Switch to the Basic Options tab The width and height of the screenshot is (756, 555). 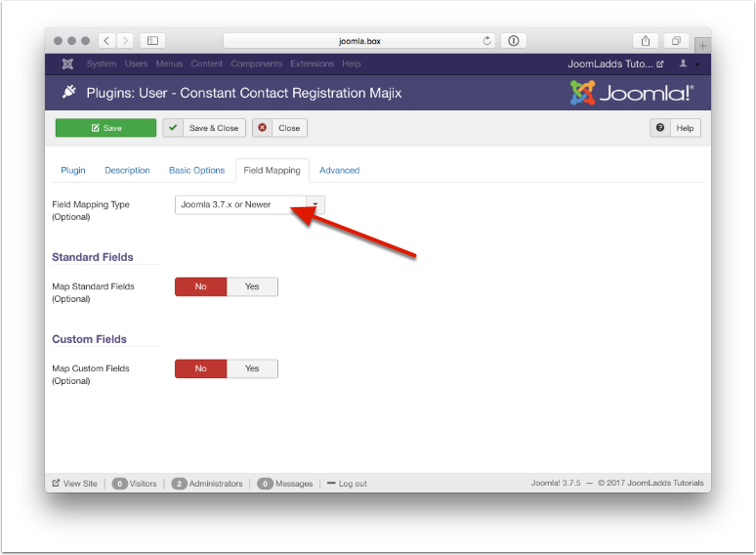[x=196, y=170]
